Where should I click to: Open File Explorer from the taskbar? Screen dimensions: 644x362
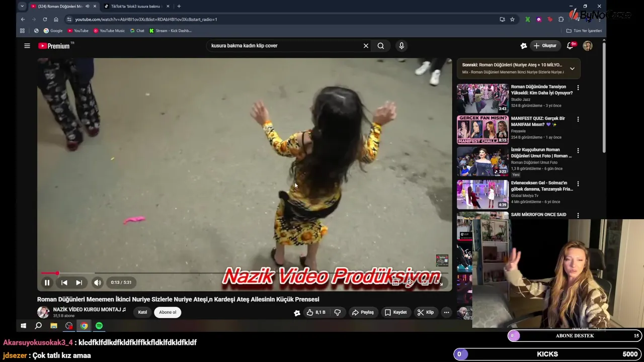point(54,326)
